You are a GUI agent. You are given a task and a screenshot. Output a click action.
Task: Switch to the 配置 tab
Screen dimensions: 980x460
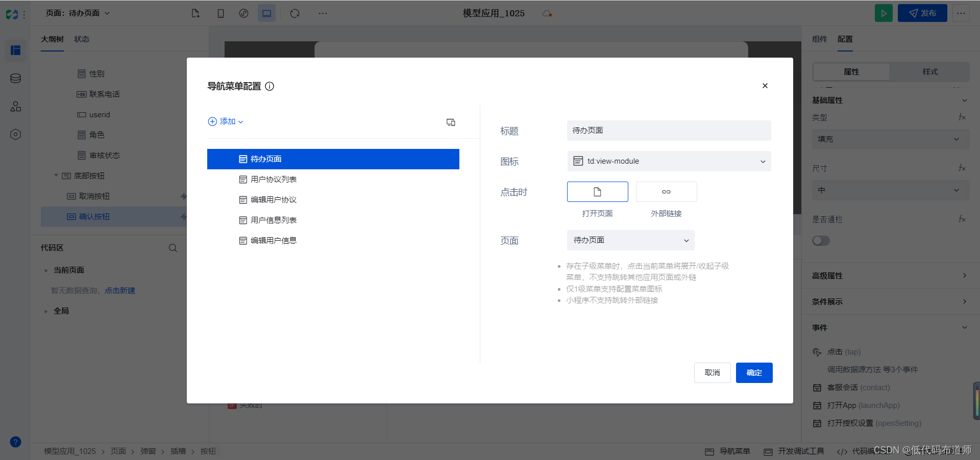pyautogui.click(x=845, y=39)
